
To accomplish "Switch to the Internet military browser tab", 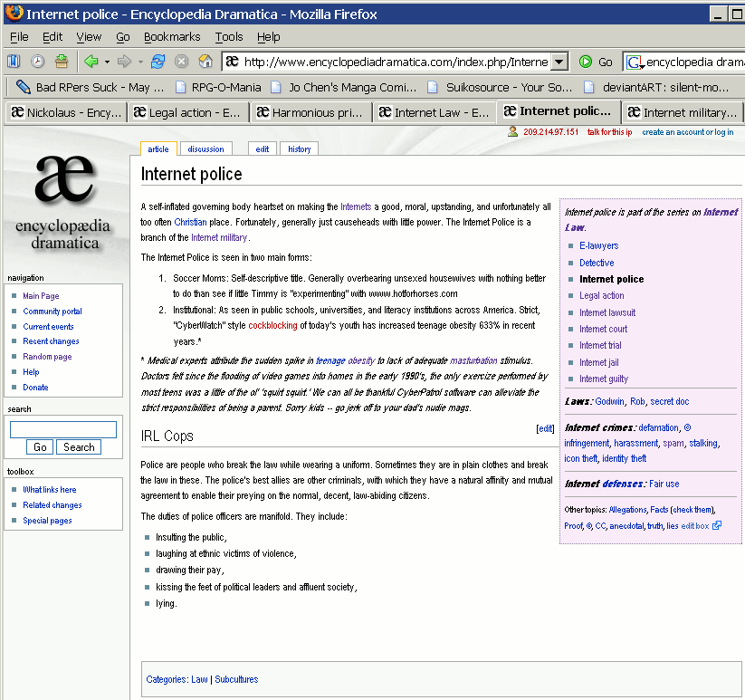I will tap(683, 112).
